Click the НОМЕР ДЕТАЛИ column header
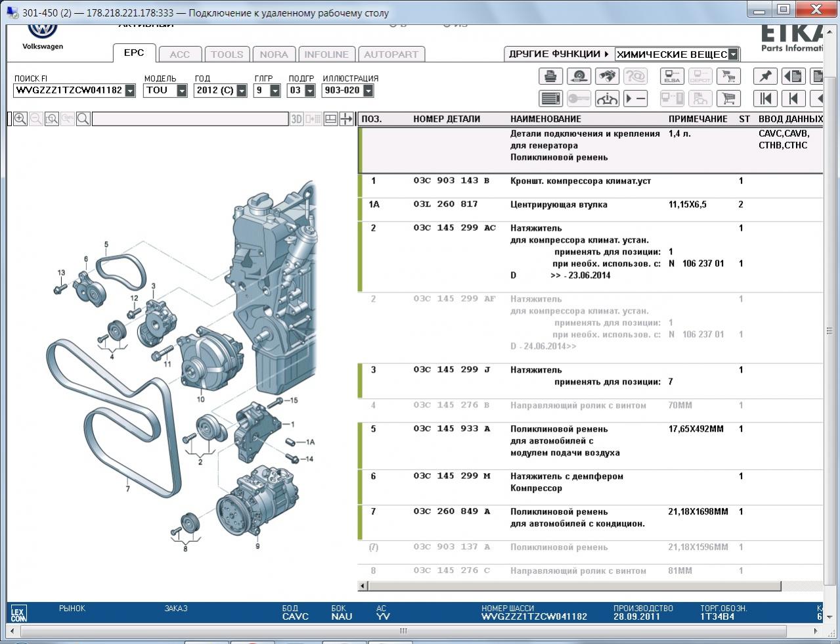This screenshot has width=840, height=644. pos(447,119)
